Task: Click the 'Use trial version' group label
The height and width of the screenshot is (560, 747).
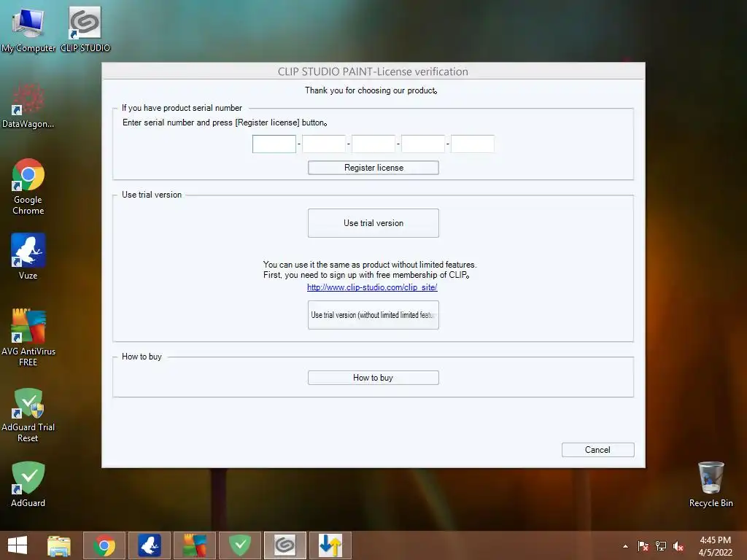Action: [x=152, y=195]
